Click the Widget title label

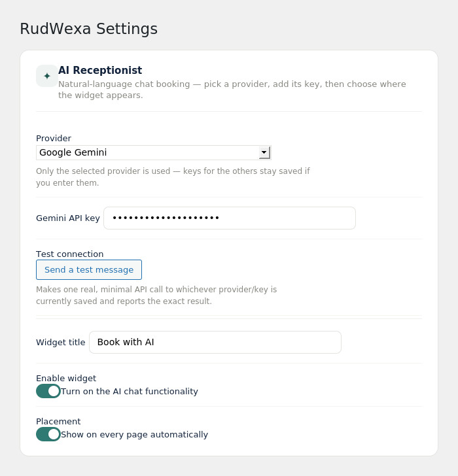tap(61, 342)
